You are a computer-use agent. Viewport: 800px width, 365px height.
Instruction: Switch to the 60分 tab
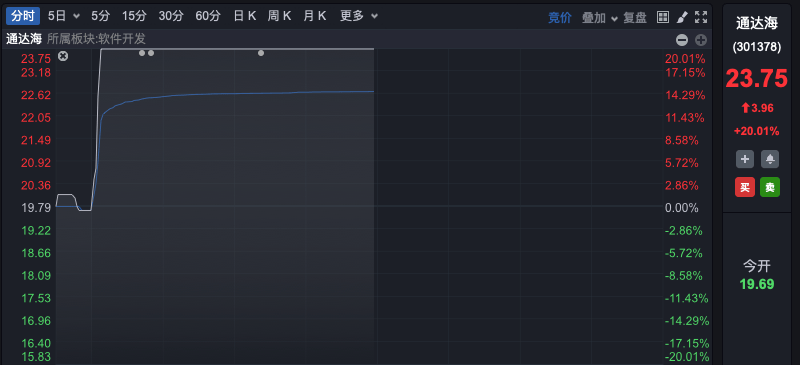tap(208, 16)
